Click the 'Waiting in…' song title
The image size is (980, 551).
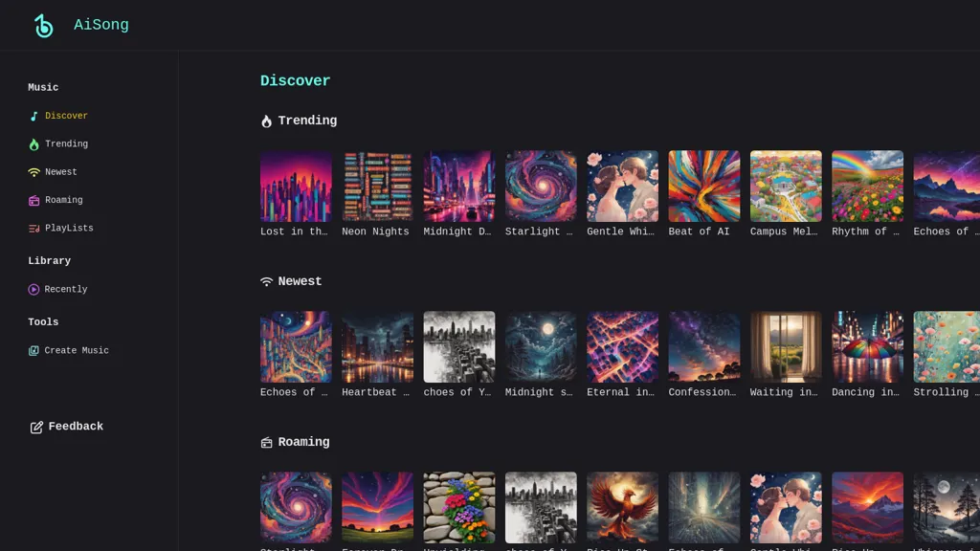(x=784, y=392)
